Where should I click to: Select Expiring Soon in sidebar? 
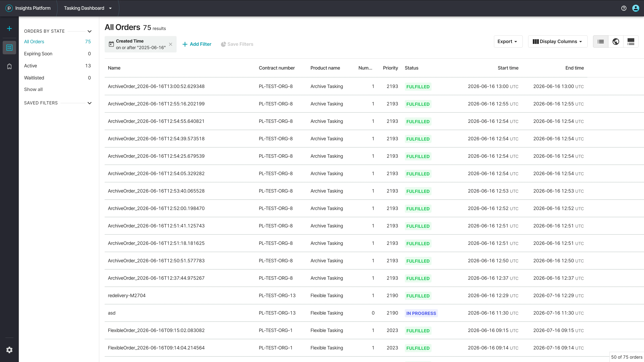pyautogui.click(x=57, y=54)
